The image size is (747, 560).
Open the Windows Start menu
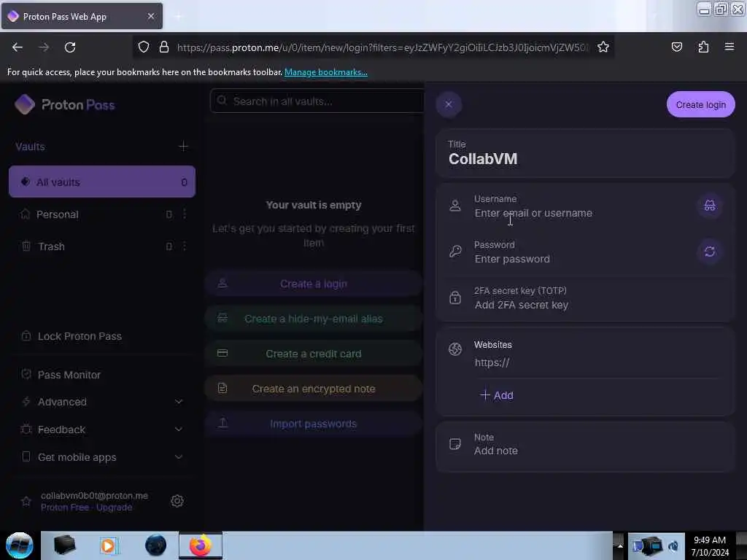(19, 545)
